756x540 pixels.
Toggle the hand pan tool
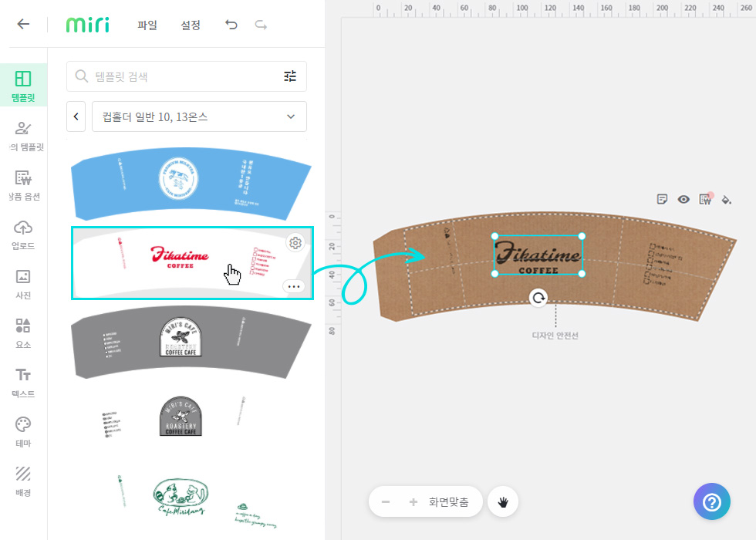[x=503, y=502]
